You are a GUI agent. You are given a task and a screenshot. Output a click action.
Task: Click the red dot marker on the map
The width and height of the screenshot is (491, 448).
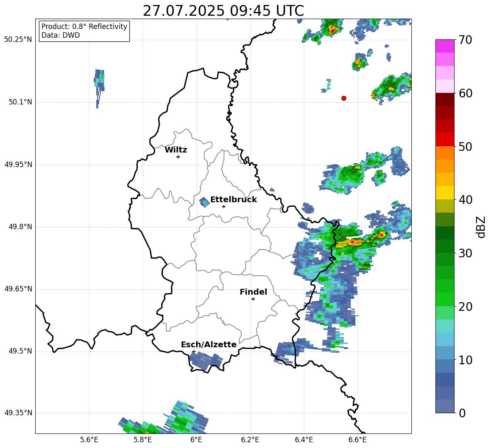[x=344, y=98]
